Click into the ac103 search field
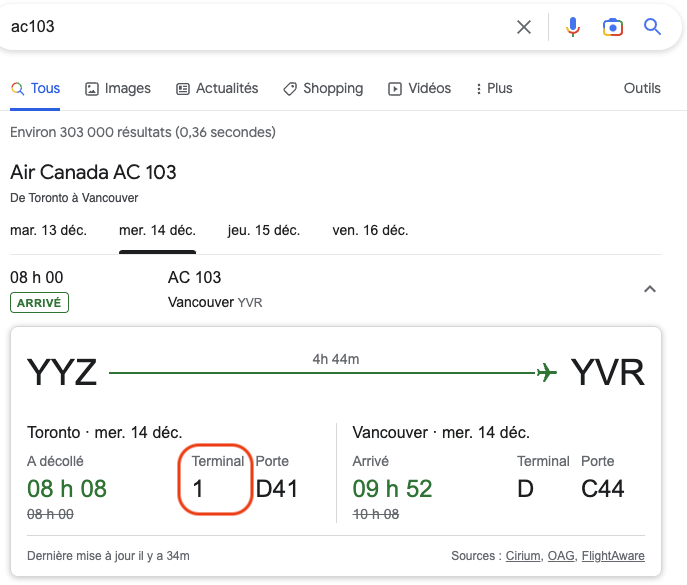Image resolution: width=687 pixels, height=585 pixels. [x=250, y=27]
